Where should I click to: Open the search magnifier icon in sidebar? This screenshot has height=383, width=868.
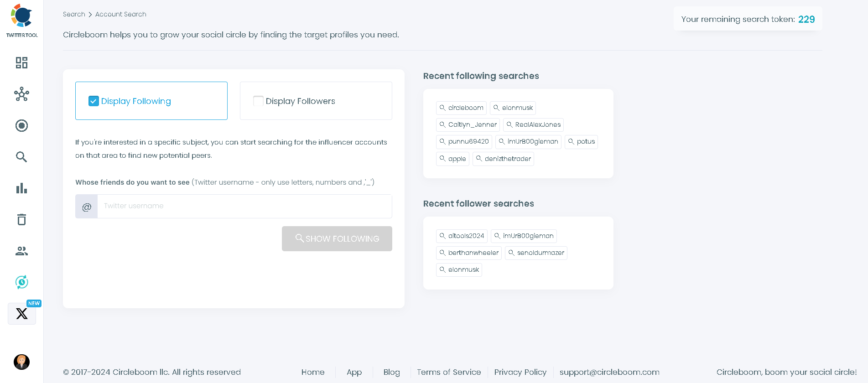pos(21,157)
